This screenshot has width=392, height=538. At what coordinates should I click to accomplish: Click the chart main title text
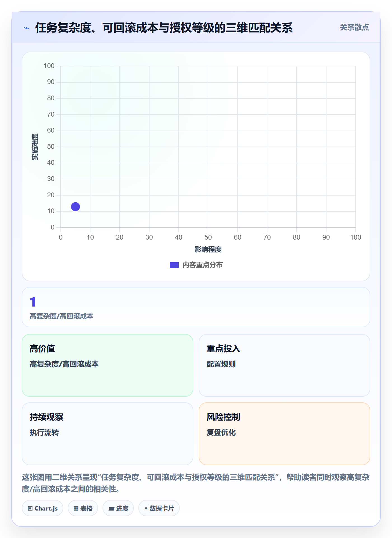[164, 28]
